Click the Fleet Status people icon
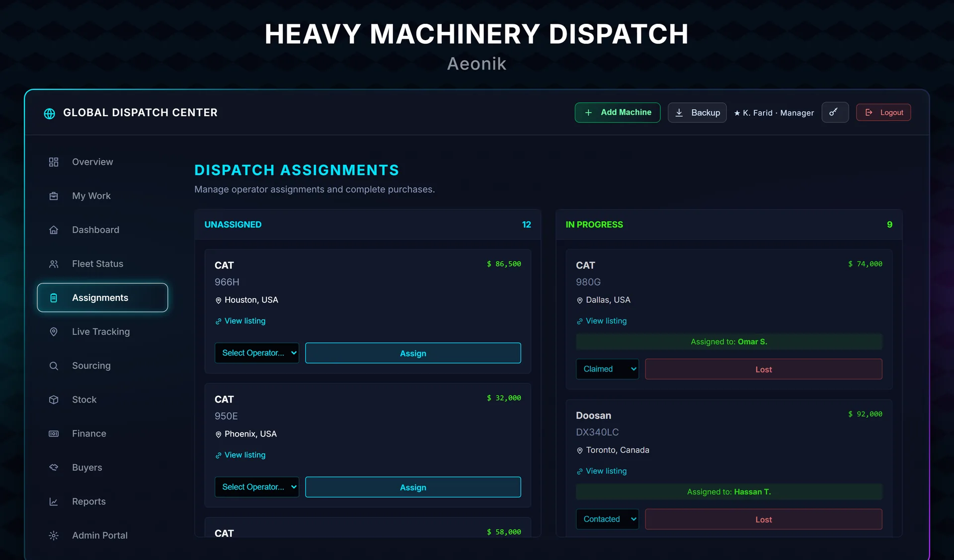Screen dimensions: 954x560 point(54,264)
